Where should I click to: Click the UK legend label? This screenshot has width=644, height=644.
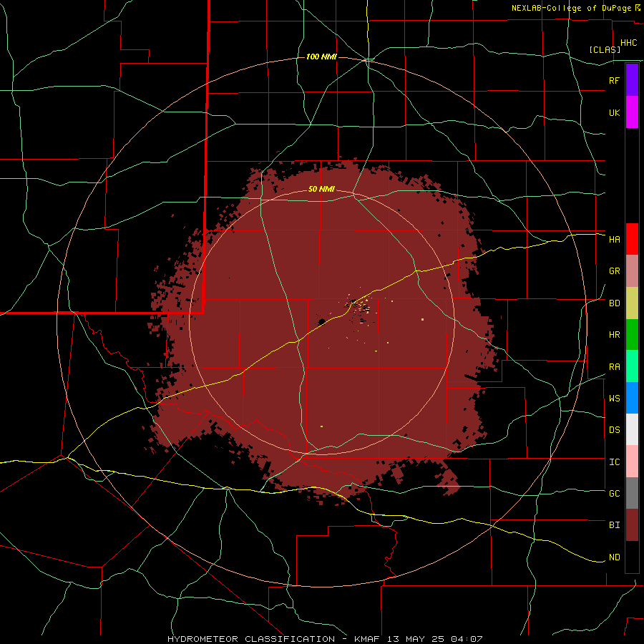click(x=614, y=112)
